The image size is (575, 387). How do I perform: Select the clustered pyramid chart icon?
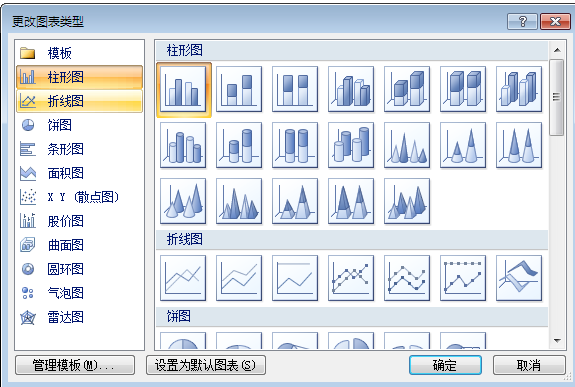239,201
